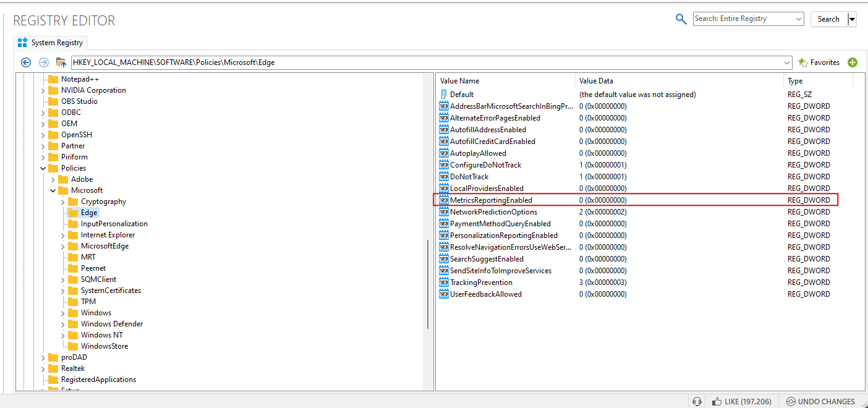868x408 pixels.
Task: Sort by the Value Data column header
Action: pyautogui.click(x=679, y=81)
